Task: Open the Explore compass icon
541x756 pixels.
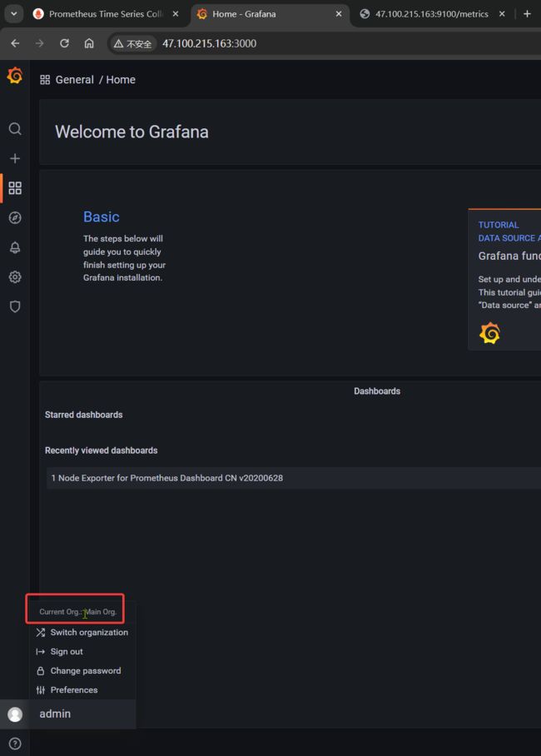Action: pos(15,218)
